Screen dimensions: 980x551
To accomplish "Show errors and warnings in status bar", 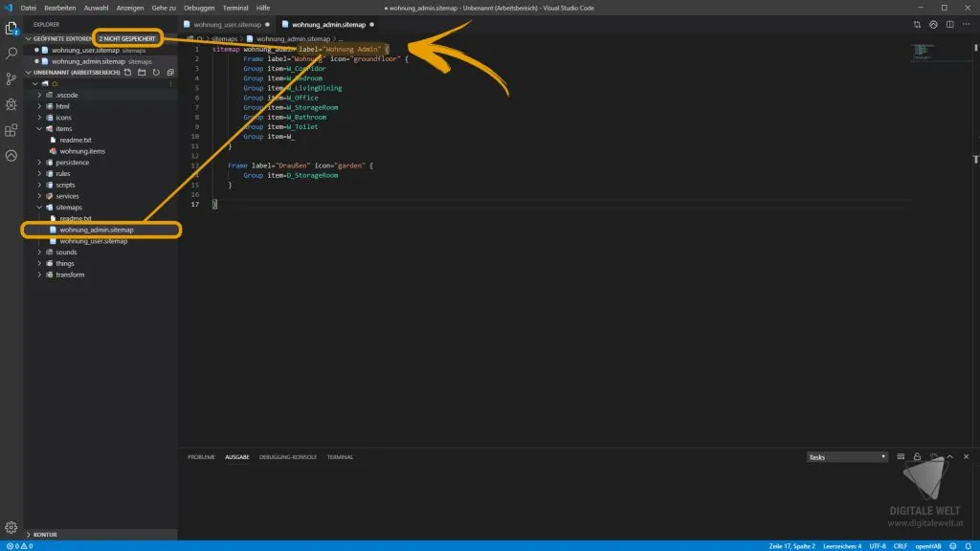I will pyautogui.click(x=19, y=546).
